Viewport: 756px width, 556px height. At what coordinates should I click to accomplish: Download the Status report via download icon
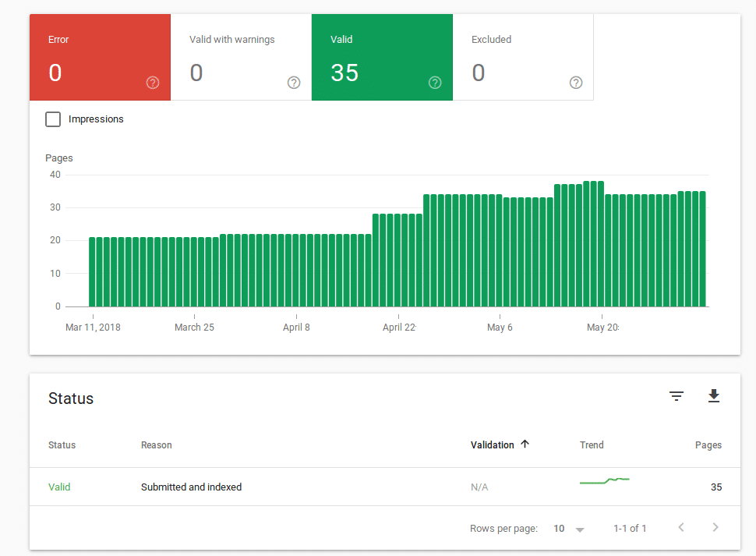pos(713,397)
